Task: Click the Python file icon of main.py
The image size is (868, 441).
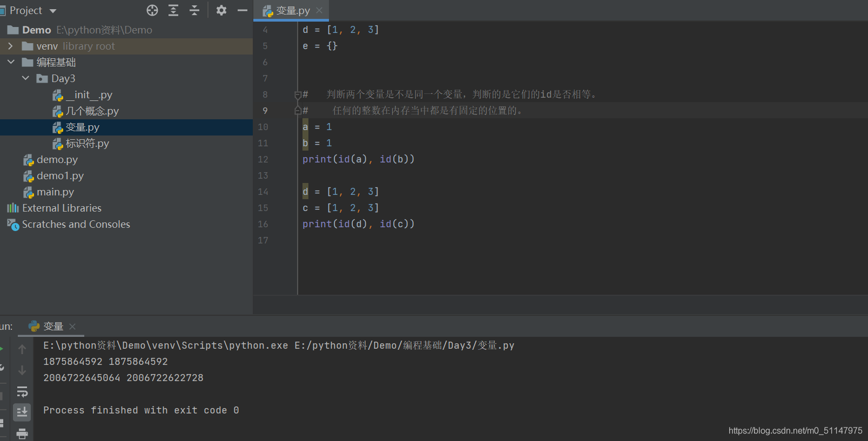Action: pos(29,192)
